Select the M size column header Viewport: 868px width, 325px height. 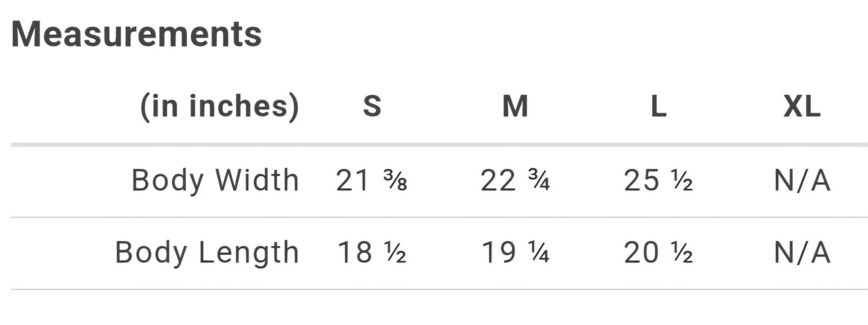click(515, 107)
